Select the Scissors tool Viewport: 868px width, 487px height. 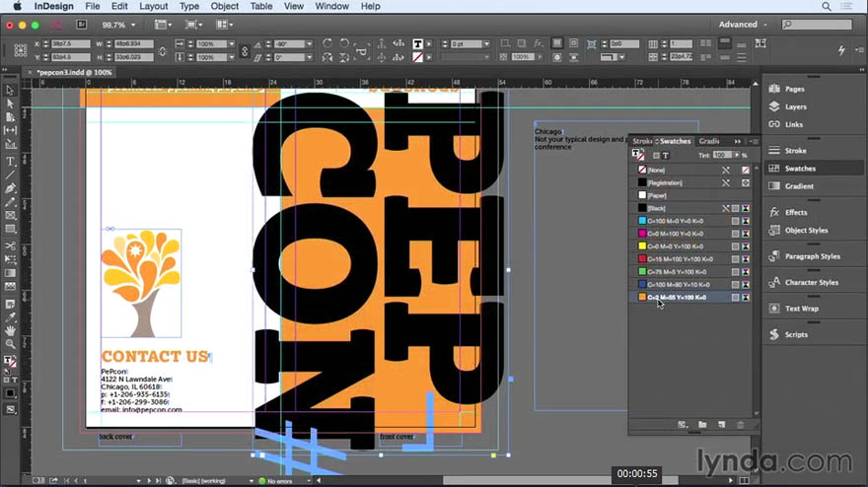pyautogui.click(x=10, y=245)
